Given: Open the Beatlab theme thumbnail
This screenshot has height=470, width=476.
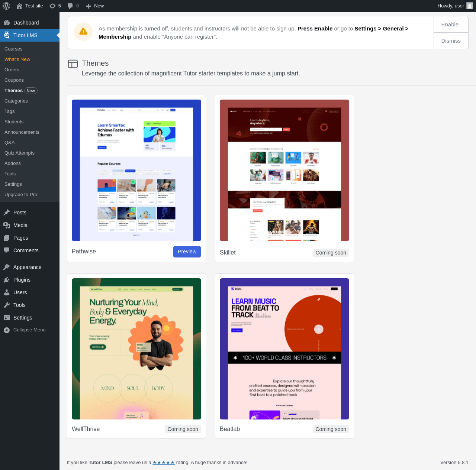Looking at the screenshot, I should [284, 349].
